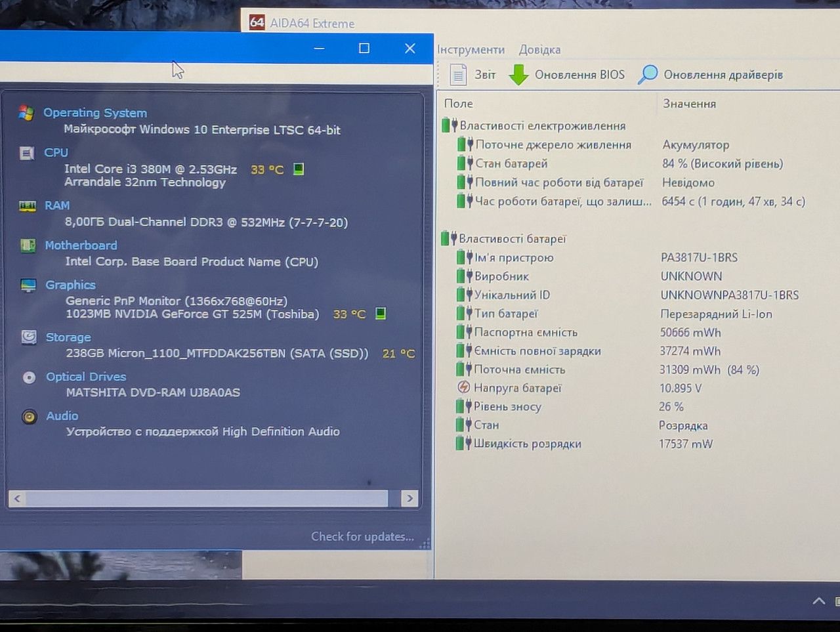Click the battery icon next to Стан батарей

465,163
